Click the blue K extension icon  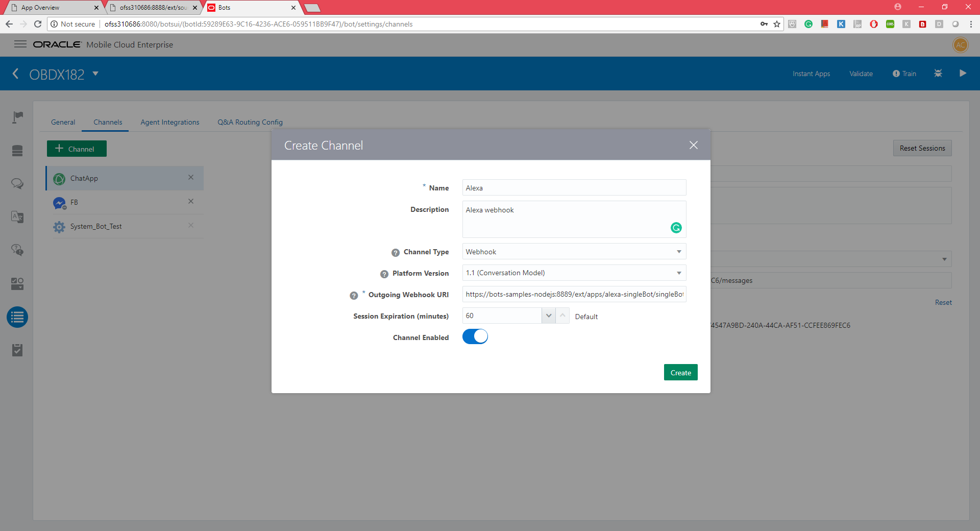click(x=841, y=24)
